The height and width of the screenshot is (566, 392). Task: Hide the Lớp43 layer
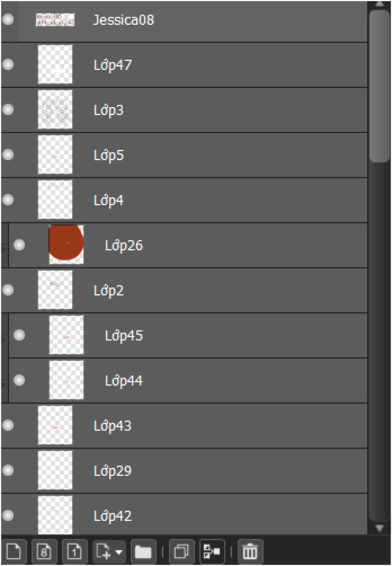(x=8, y=425)
